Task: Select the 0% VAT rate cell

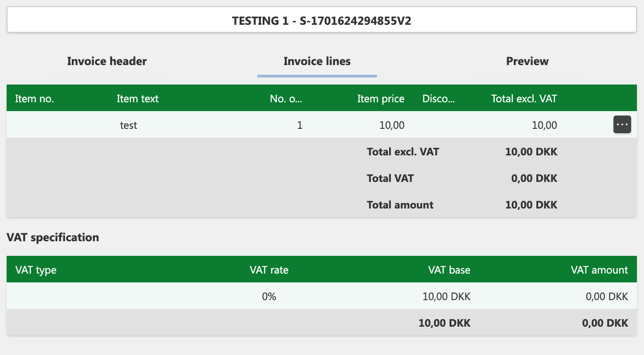Action: pyautogui.click(x=269, y=297)
